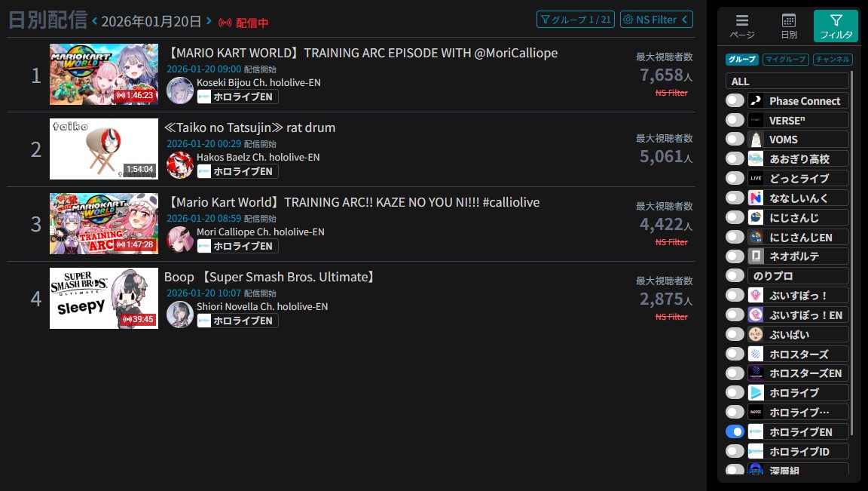The width and height of the screenshot is (868, 491).
Task: Disable the ホロライブEN filter switch
Action: point(735,431)
